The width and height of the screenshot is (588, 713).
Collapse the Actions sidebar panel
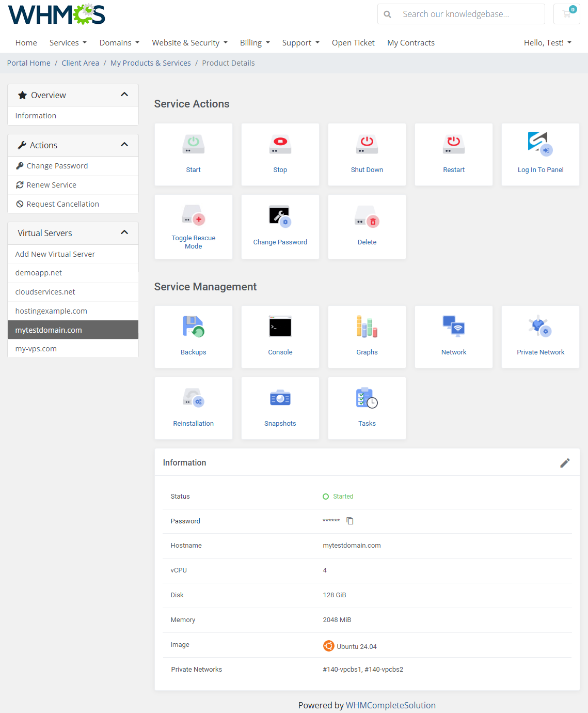(124, 145)
